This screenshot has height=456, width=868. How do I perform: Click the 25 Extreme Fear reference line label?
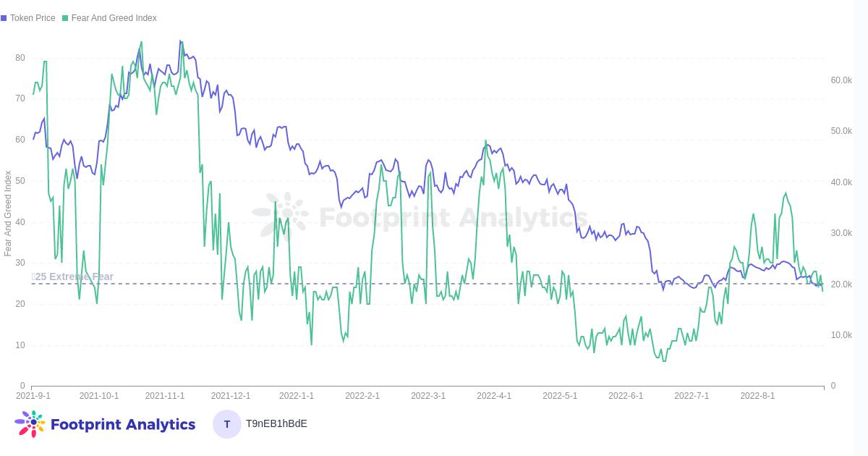73,276
